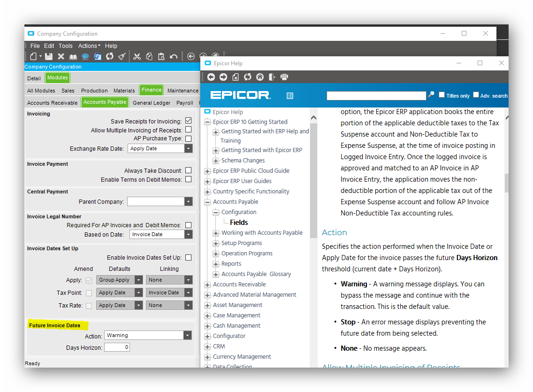Open Currency Management help topic

242,357
